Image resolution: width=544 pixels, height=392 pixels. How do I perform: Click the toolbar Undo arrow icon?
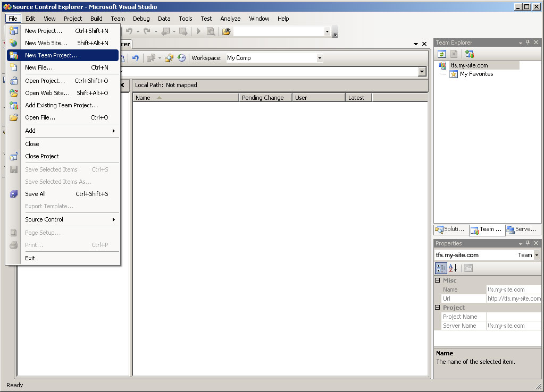point(129,31)
